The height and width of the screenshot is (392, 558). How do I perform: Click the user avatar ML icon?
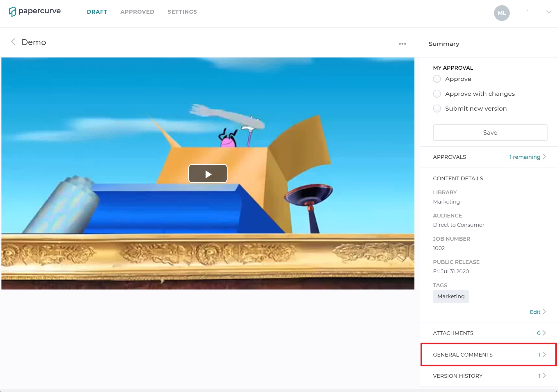[x=501, y=12]
